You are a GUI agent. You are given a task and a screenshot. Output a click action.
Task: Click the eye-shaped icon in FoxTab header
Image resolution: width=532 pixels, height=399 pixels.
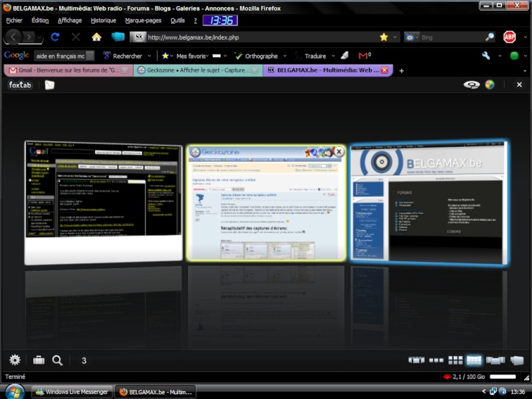[471, 85]
